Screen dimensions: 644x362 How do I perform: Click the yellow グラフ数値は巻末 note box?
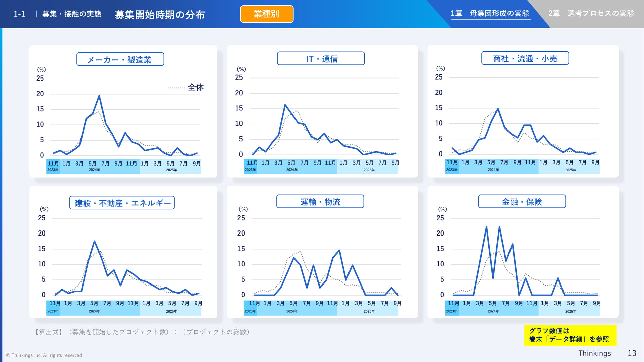click(x=570, y=335)
